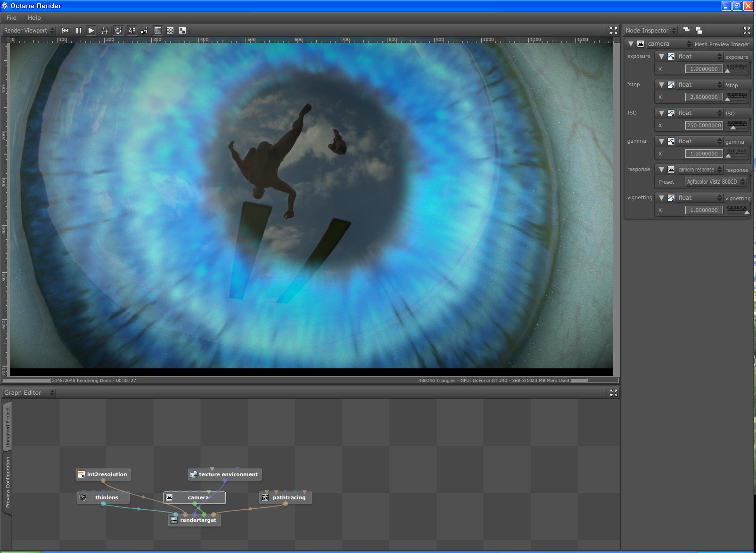Select the int2resolution node

tap(103, 474)
